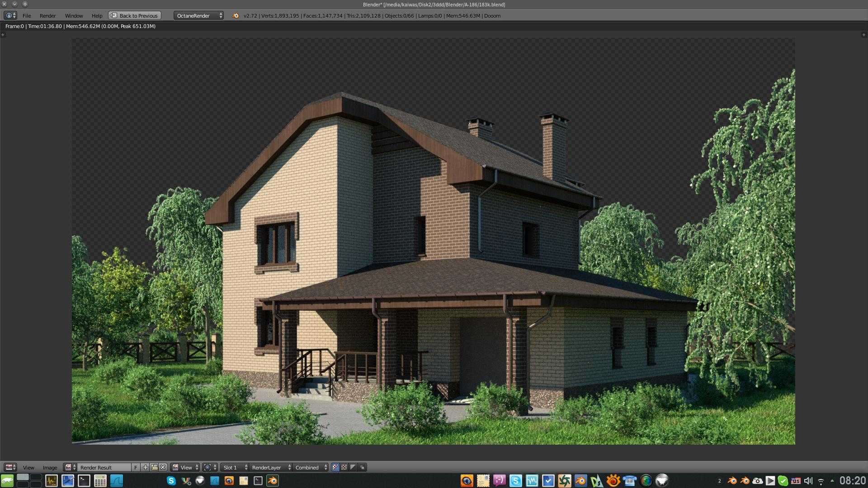Click Blender's render icon in toolbar

click(234, 15)
